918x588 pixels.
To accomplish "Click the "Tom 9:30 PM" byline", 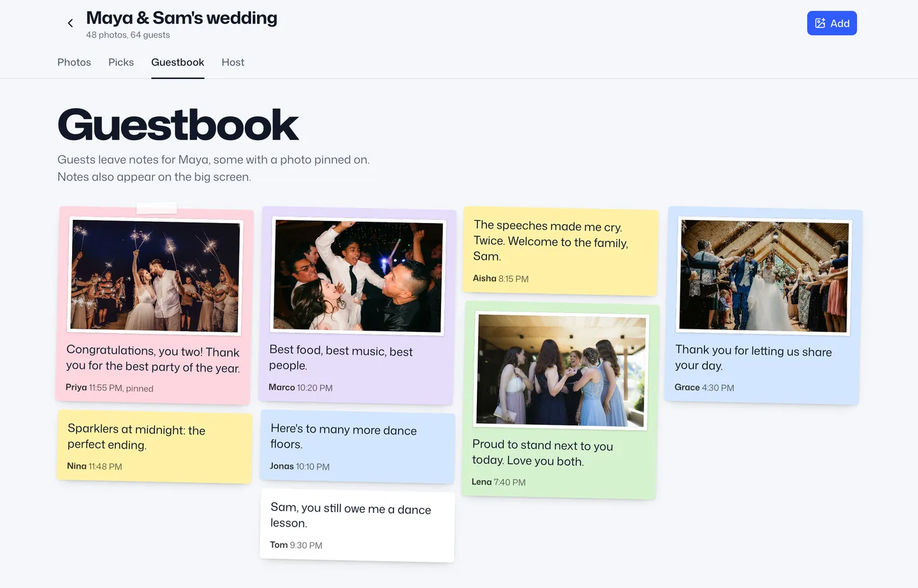I will [296, 545].
